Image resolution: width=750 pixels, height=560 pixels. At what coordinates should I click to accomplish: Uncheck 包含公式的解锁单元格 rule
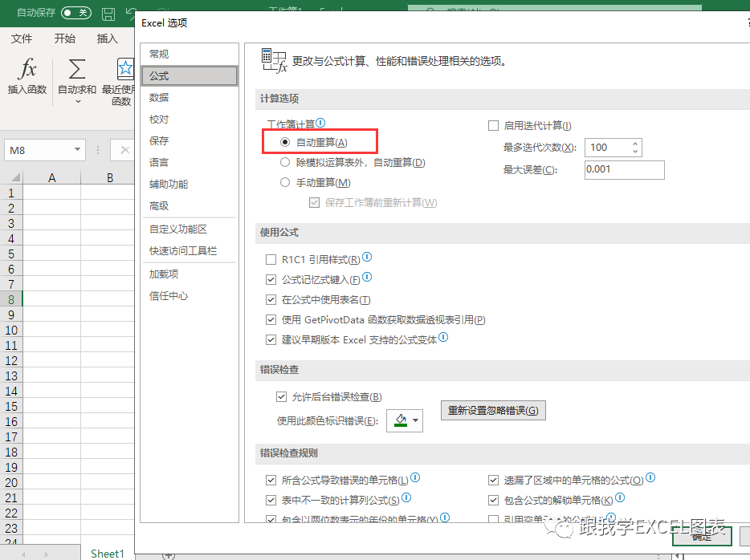pos(493,501)
